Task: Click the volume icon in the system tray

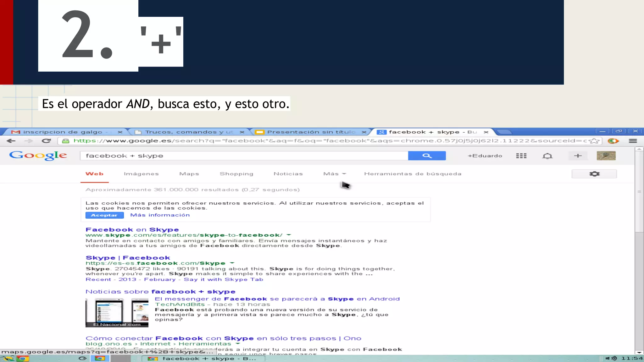Action: click(612, 358)
